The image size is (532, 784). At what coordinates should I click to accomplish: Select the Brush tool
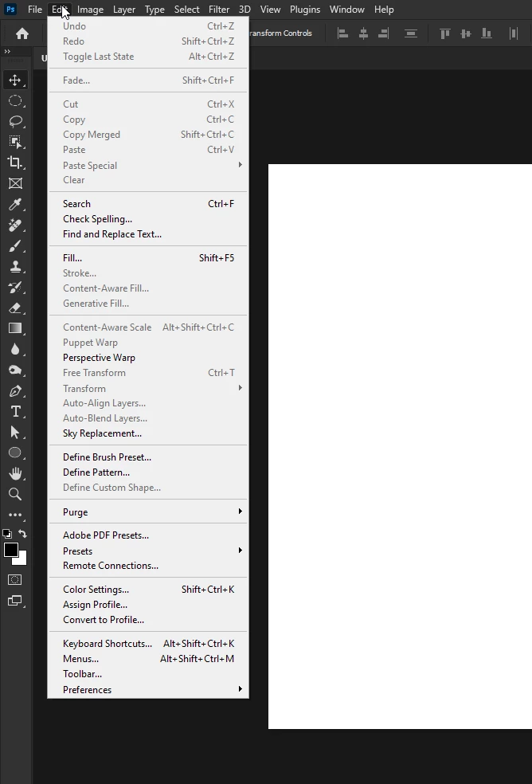click(x=15, y=245)
